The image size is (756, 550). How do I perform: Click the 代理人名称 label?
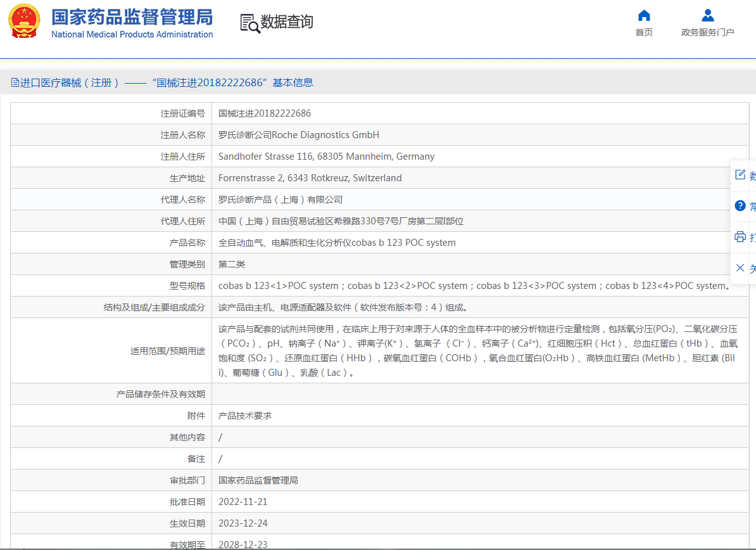pyautogui.click(x=183, y=200)
